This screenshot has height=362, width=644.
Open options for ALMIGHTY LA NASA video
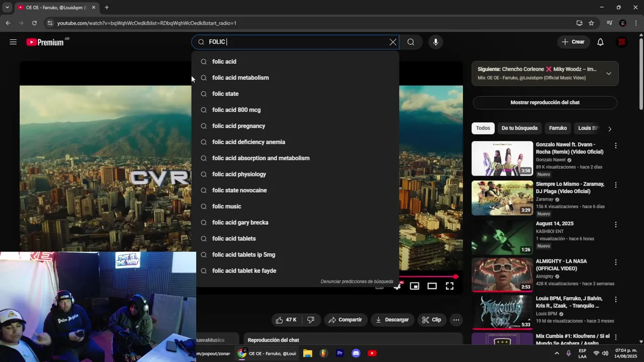(615, 262)
